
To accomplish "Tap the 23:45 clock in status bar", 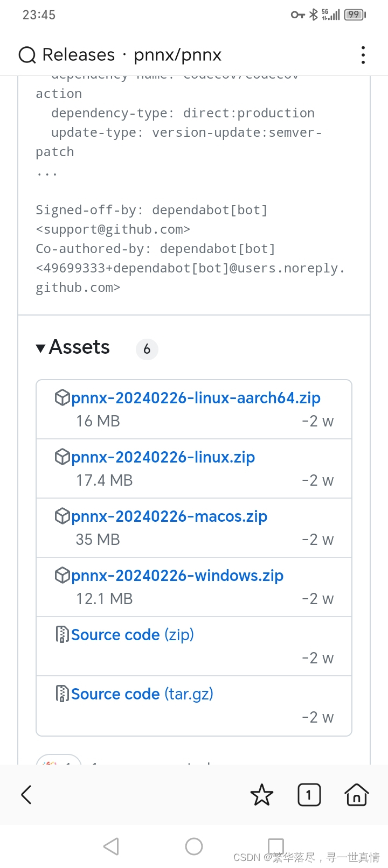I will [x=39, y=15].
